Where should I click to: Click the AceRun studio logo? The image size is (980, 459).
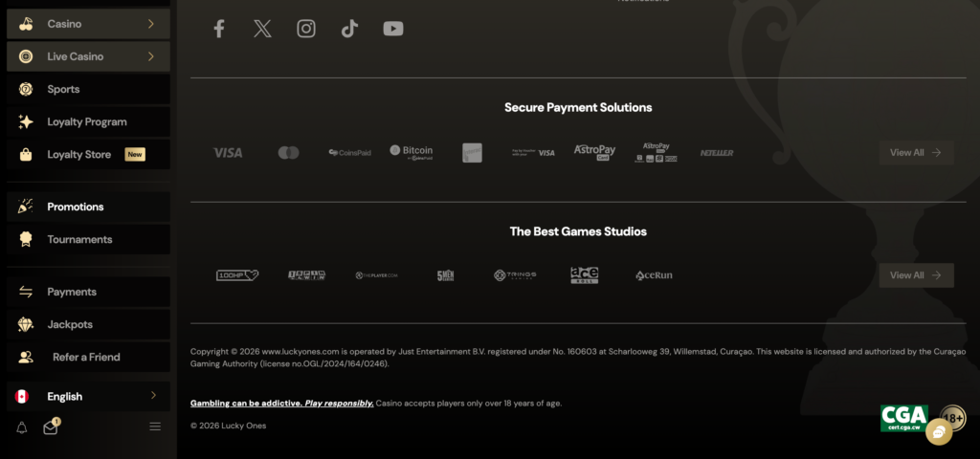pos(654,275)
